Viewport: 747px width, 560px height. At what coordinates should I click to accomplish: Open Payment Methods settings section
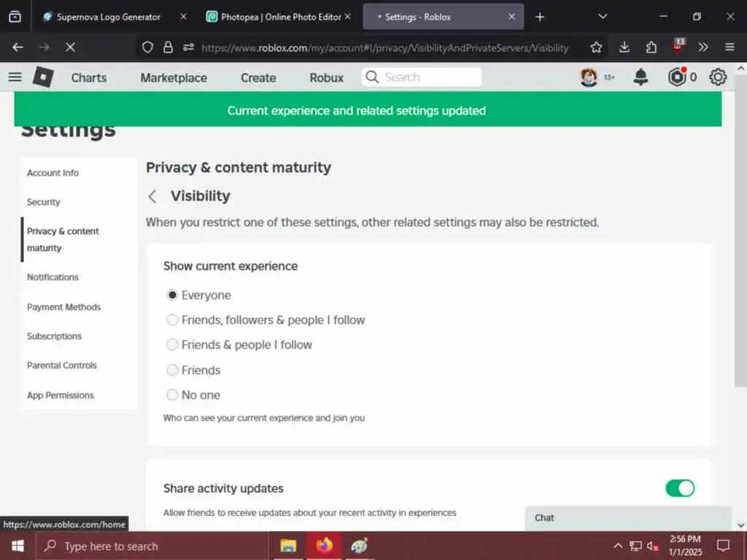[x=64, y=307]
